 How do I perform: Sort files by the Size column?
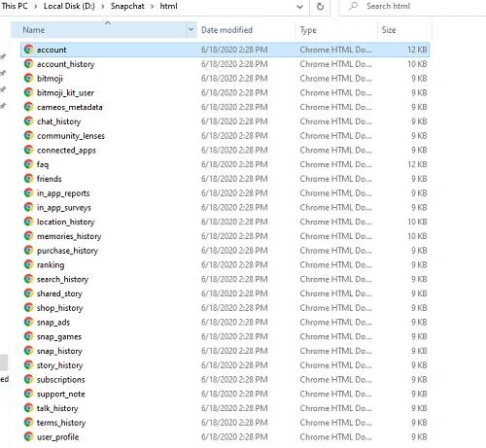pyautogui.click(x=389, y=30)
